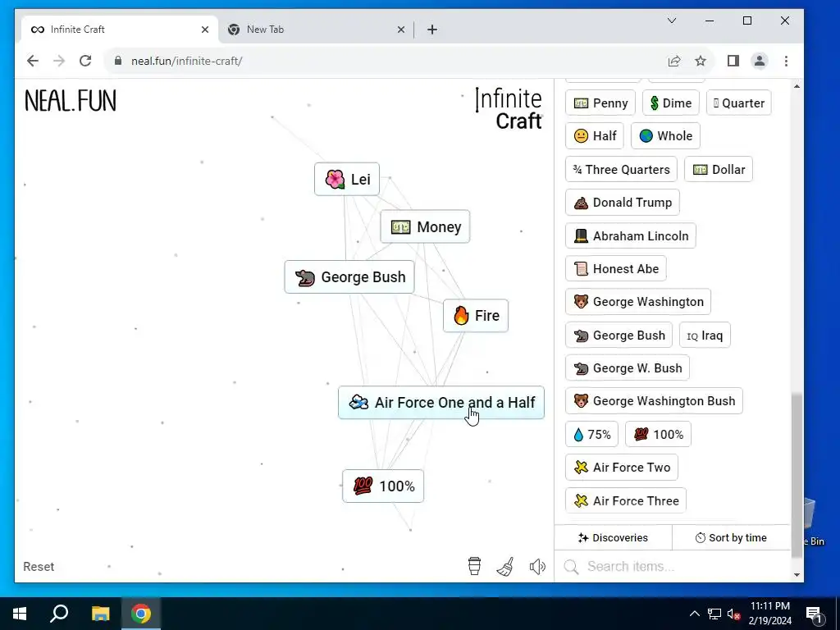Open the Windows Start menu
Image resolution: width=840 pixels, height=630 pixels.
20,614
